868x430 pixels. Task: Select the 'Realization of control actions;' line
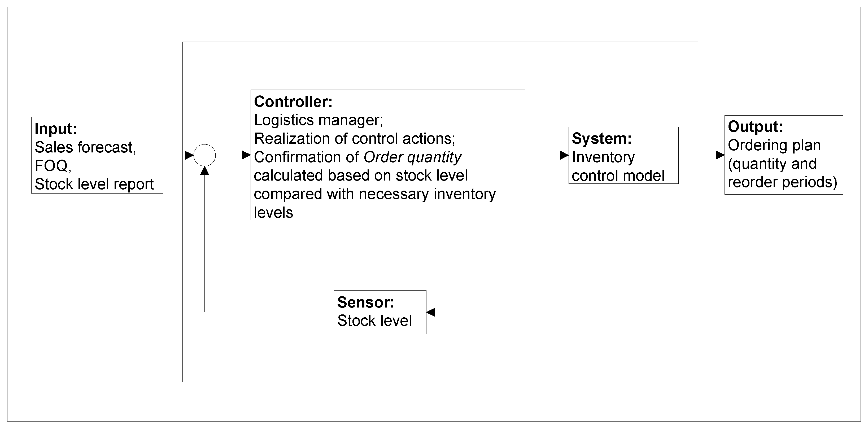355,138
